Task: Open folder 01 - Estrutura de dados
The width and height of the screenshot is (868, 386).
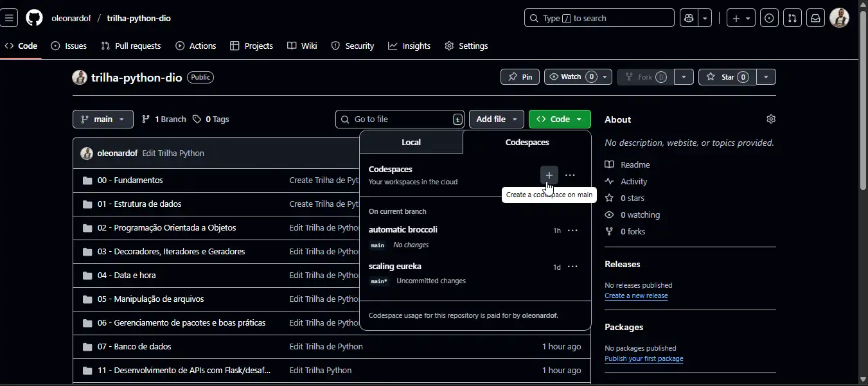Action: coord(139,204)
